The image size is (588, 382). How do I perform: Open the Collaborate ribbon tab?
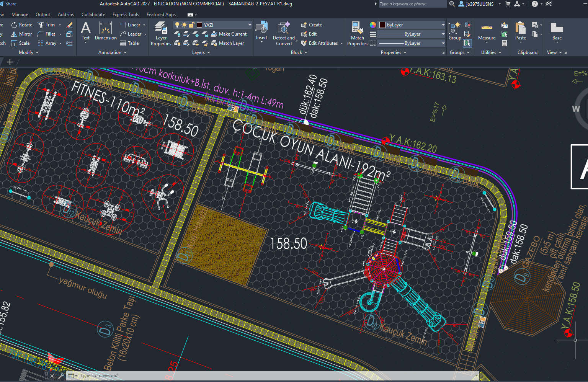(93, 15)
